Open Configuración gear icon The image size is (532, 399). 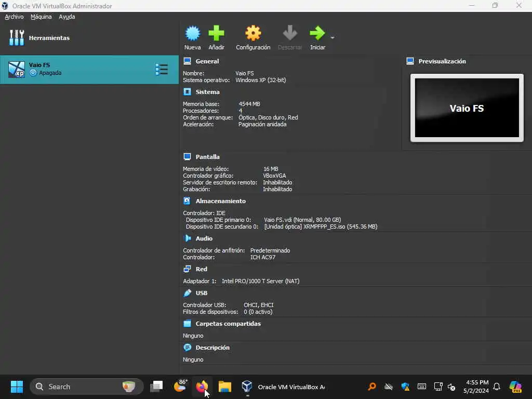point(253,33)
